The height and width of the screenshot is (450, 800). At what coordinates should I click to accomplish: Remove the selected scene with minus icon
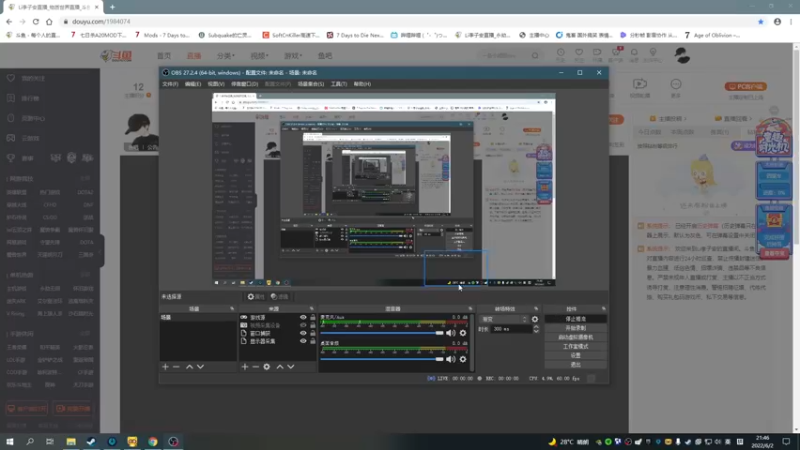[176, 367]
